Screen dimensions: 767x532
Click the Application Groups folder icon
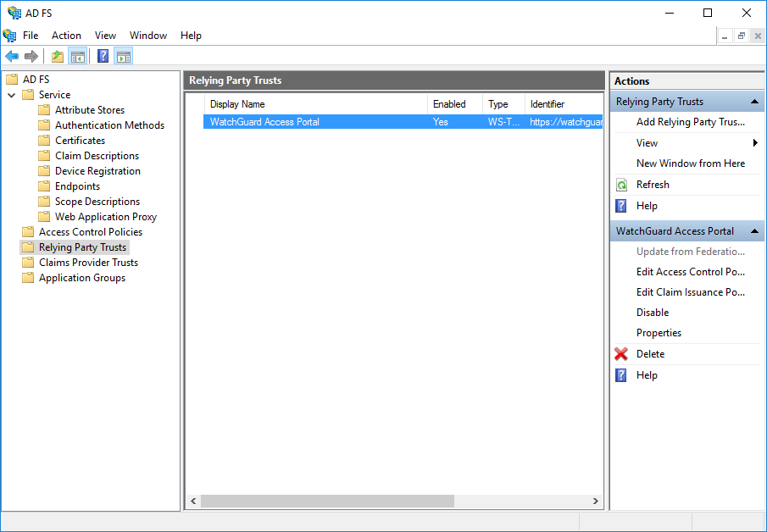pyautogui.click(x=28, y=278)
